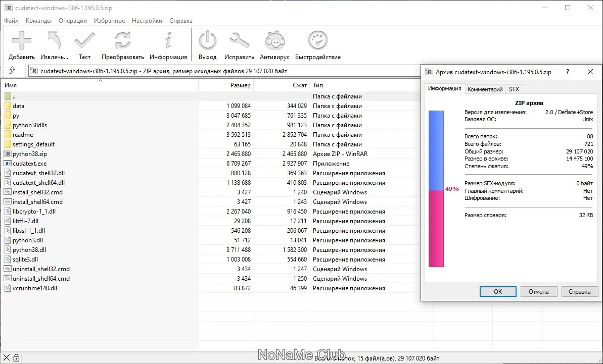This screenshot has width=603, height=364.
Task: Click the crossed tools icon in status bar
Action: (x=7, y=358)
